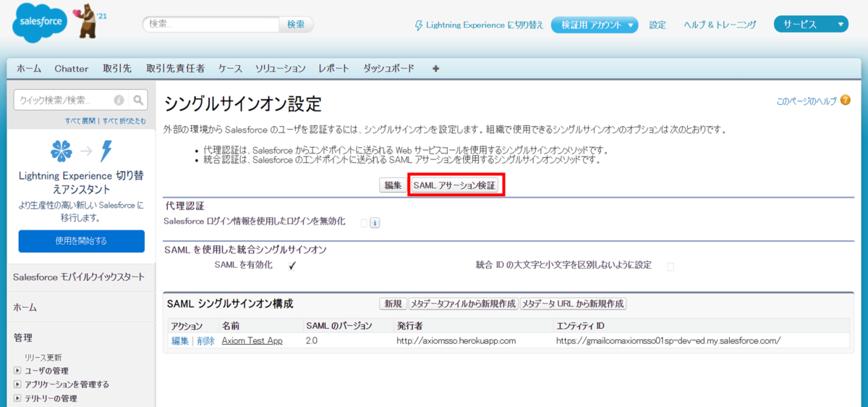Click 削除 link for Axiom Test App
This screenshot has height=407, width=868.
[x=205, y=341]
